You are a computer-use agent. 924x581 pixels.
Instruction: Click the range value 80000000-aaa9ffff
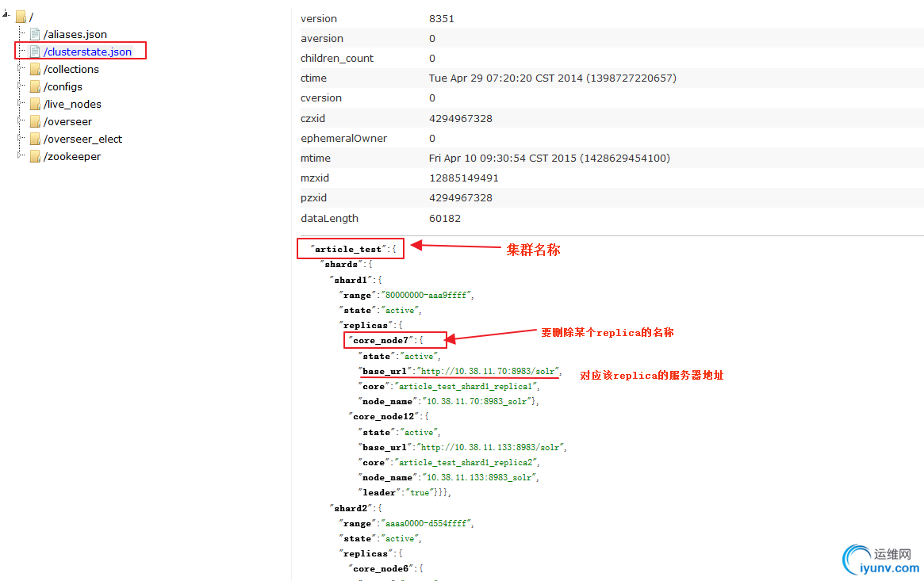427,295
